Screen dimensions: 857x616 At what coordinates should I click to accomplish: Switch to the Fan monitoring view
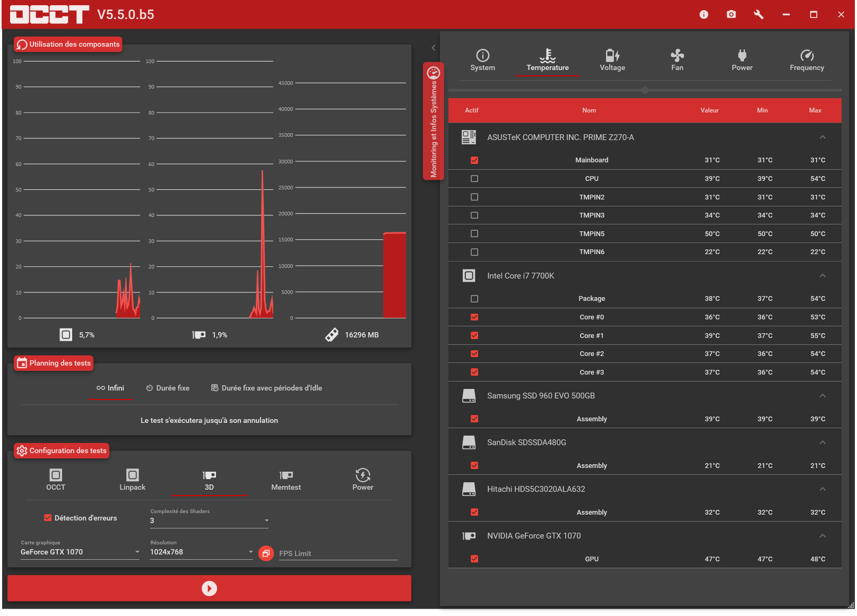click(677, 59)
